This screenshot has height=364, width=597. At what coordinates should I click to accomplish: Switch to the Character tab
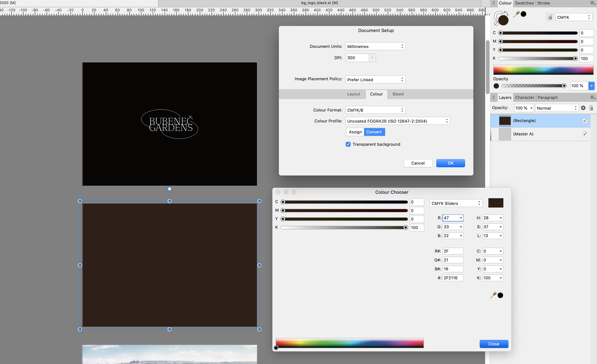[x=525, y=97]
